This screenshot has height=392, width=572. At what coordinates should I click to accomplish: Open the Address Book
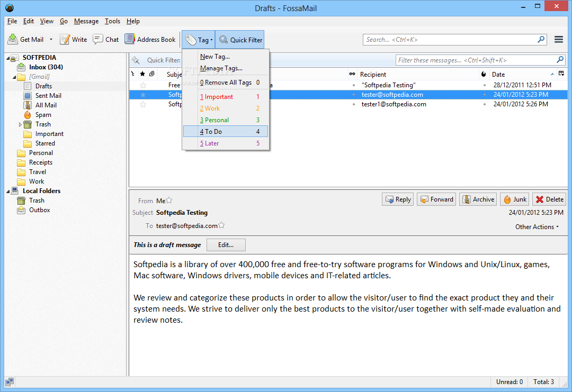pyautogui.click(x=150, y=39)
